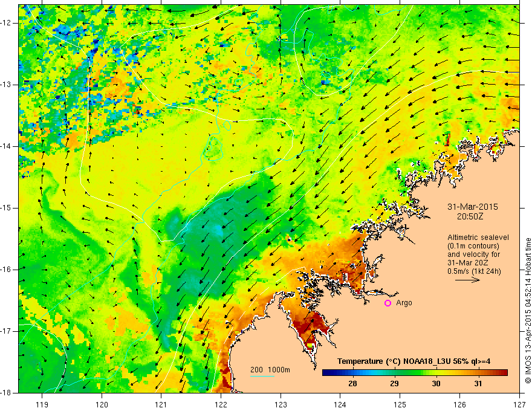Click the latitude axis label '-17'

(7, 331)
